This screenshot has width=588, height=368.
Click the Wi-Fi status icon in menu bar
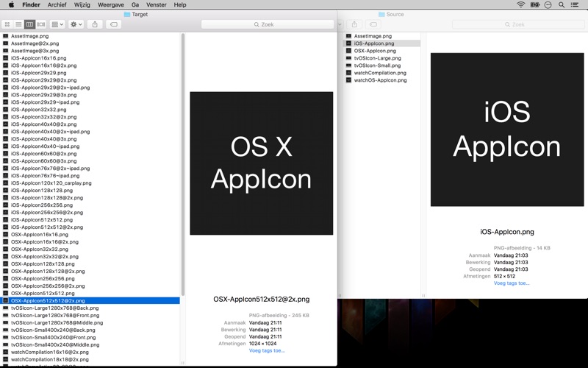point(520,4)
